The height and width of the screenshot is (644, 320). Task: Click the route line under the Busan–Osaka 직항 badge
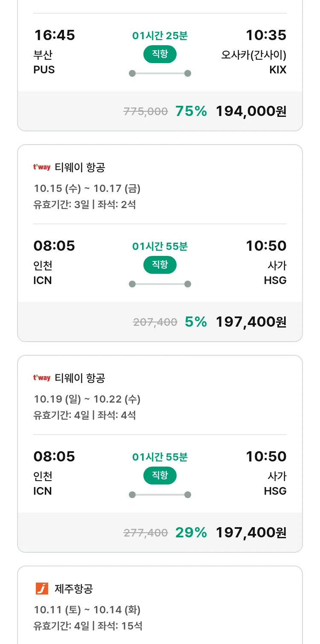click(160, 73)
